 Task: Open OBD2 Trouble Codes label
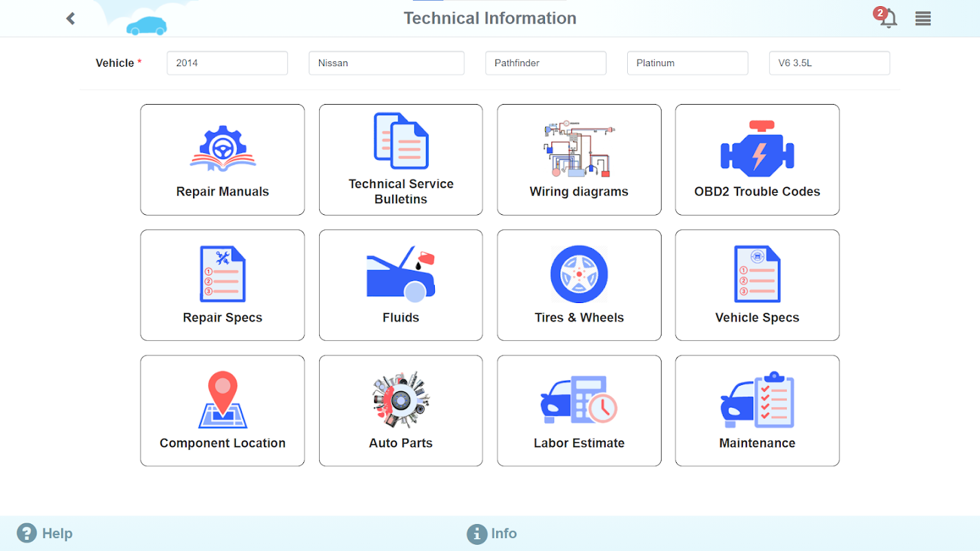coord(757,191)
